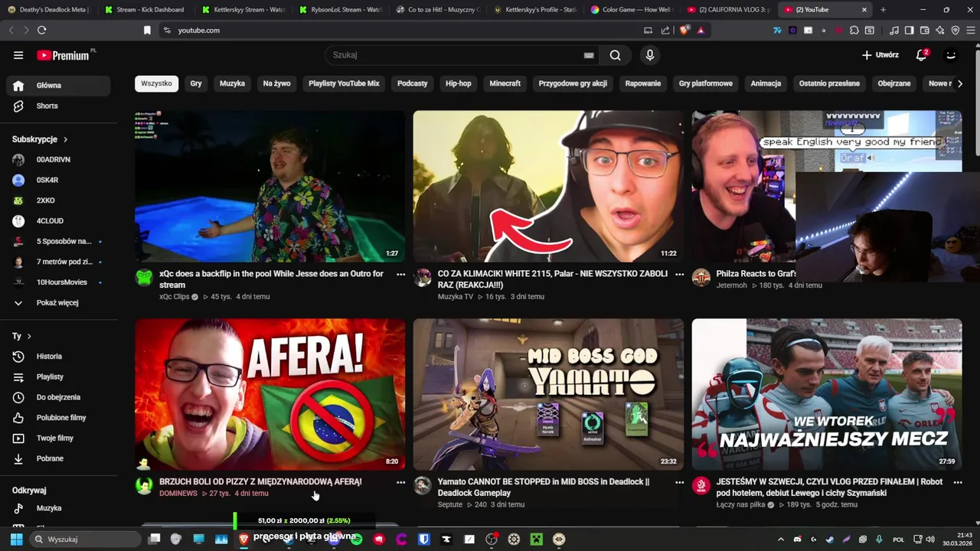This screenshot has height=551, width=980.
Task: Click the Brave Shields lion icon
Action: (x=684, y=31)
